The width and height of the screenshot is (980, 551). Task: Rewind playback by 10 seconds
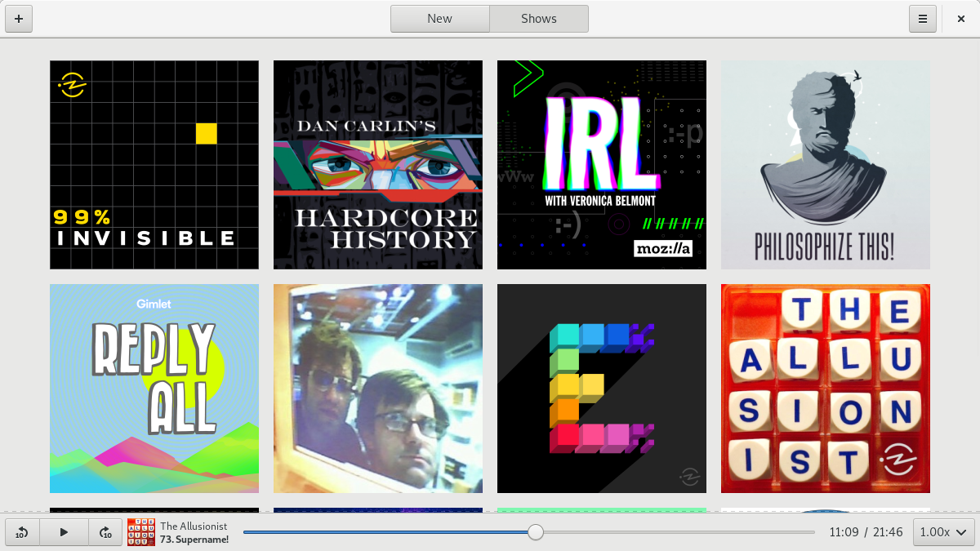(x=22, y=532)
